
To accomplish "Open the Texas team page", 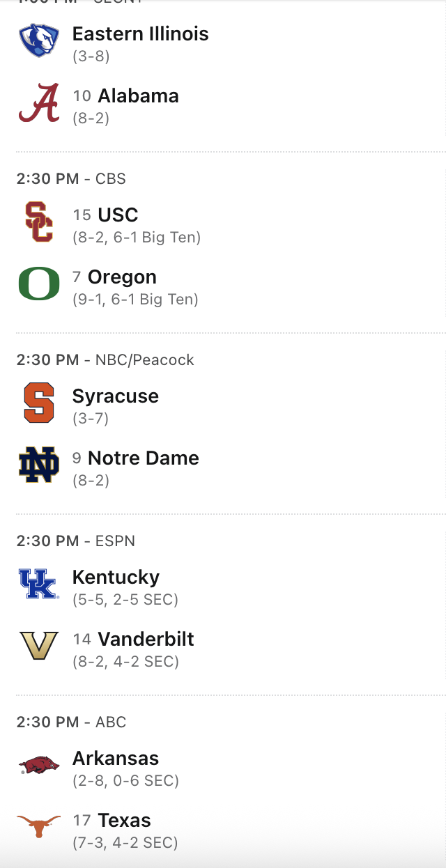I will coord(124,820).
